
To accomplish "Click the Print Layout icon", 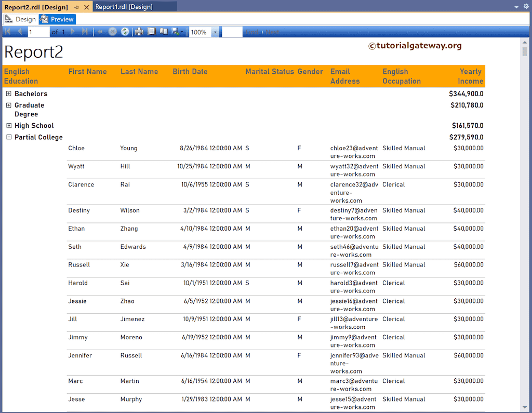I will click(152, 31).
